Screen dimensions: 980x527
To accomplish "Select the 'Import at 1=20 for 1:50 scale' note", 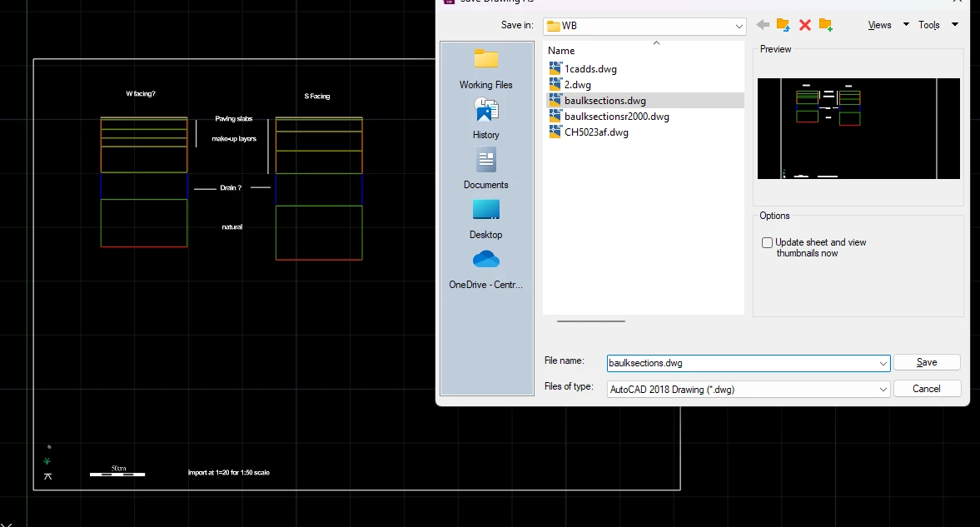I will point(229,473).
